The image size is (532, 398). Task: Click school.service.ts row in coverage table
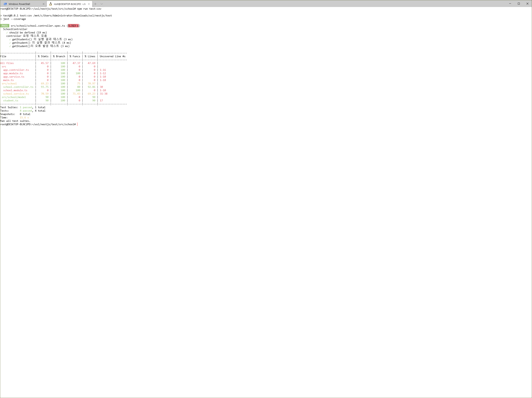(16, 94)
